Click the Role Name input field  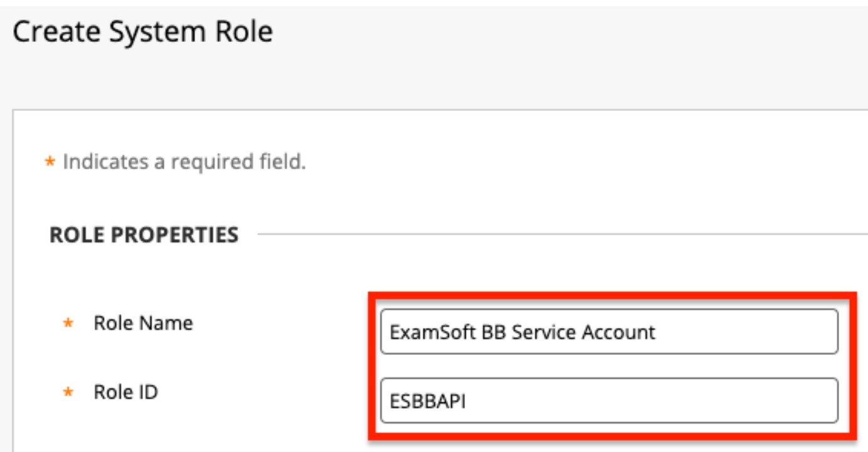pyautogui.click(x=608, y=331)
